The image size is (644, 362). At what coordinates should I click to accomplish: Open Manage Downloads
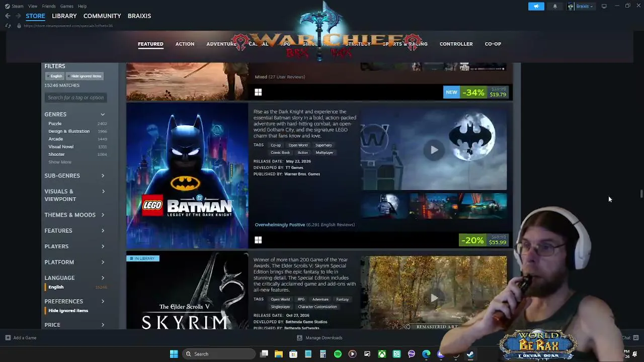click(320, 338)
